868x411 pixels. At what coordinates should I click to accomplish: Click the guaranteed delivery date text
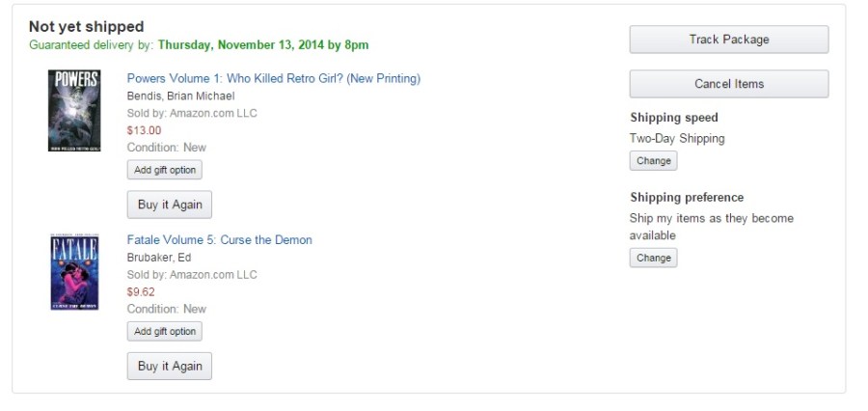[262, 44]
